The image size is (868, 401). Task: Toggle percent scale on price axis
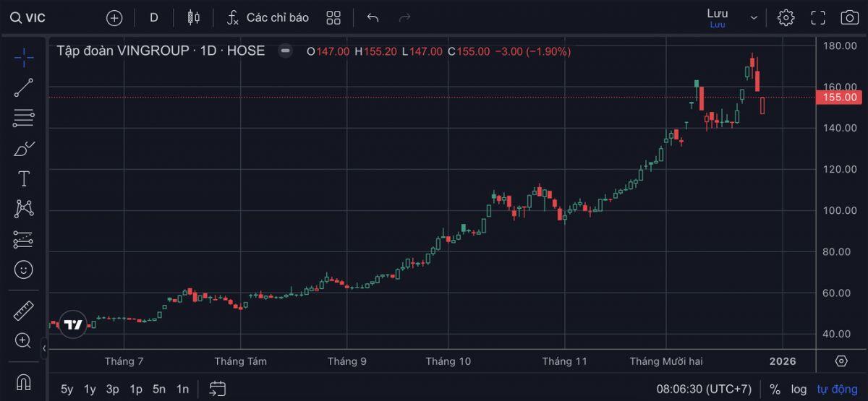point(775,389)
